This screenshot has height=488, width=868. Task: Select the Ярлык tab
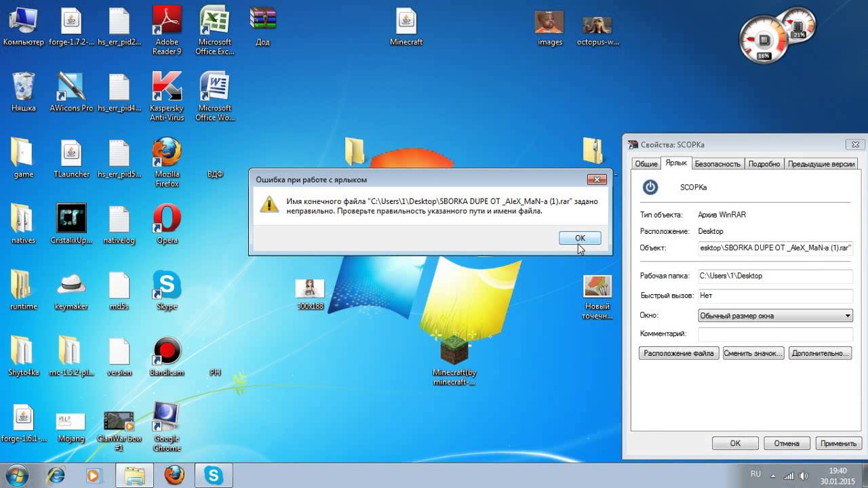pyautogui.click(x=676, y=163)
